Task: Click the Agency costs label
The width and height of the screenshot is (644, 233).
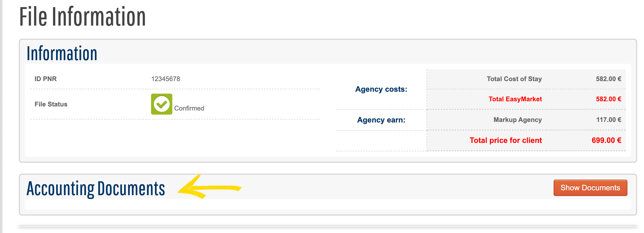Action: click(381, 89)
